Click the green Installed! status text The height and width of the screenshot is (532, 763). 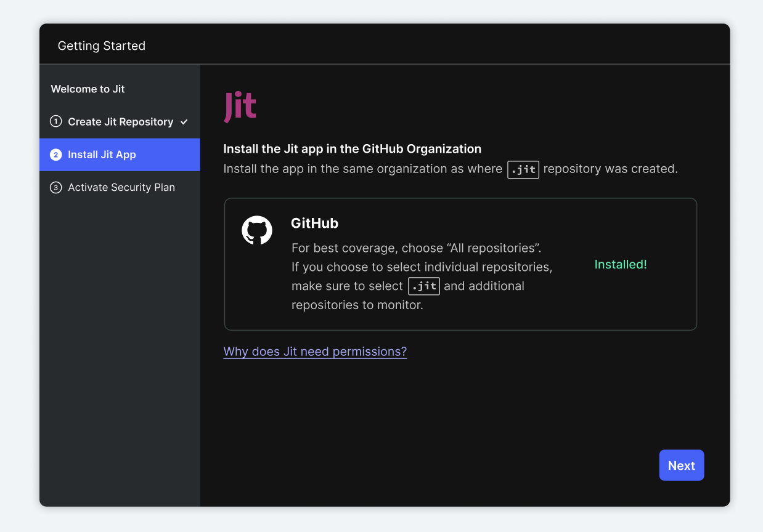click(621, 264)
